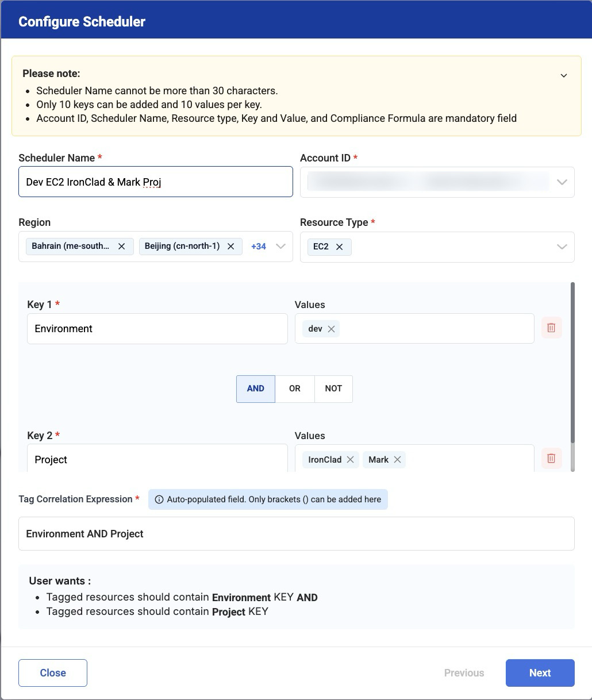Click the keys list vertical scrollbar
Viewport: 592px width, 700px height.
coord(572,362)
